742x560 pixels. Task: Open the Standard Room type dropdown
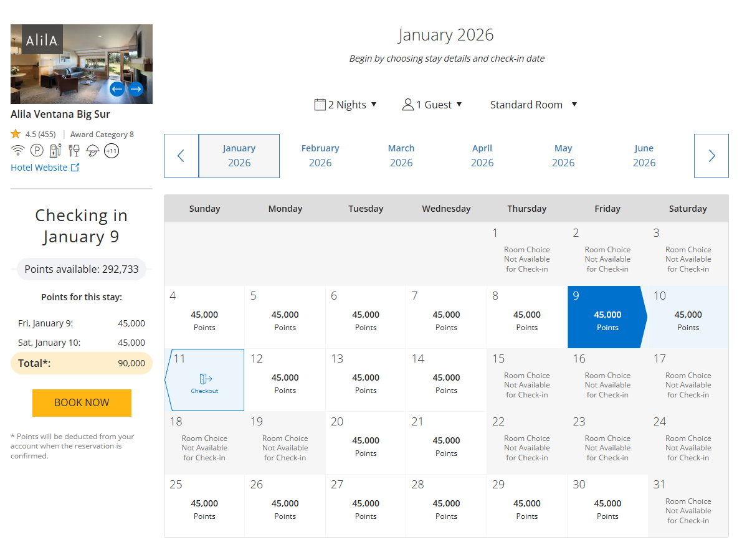click(533, 105)
